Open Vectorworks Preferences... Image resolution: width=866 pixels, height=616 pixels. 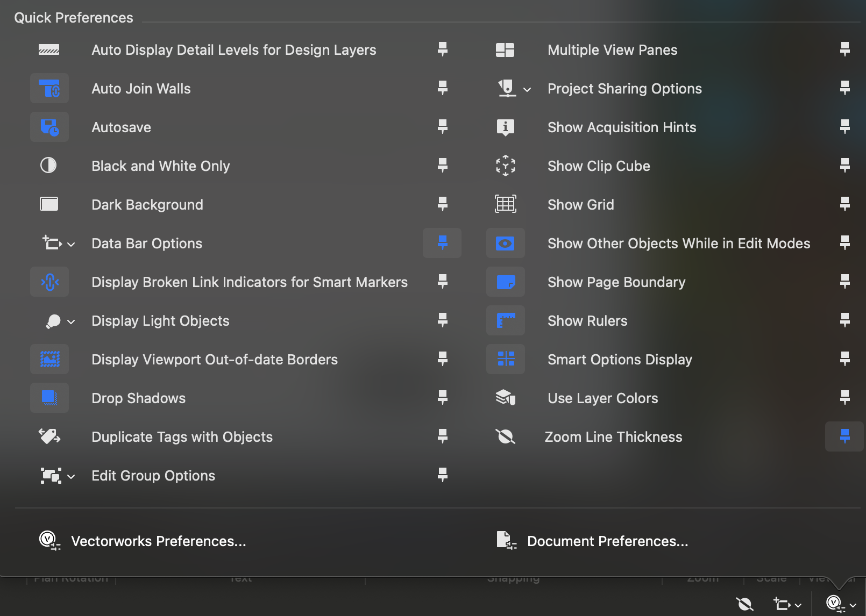158,541
